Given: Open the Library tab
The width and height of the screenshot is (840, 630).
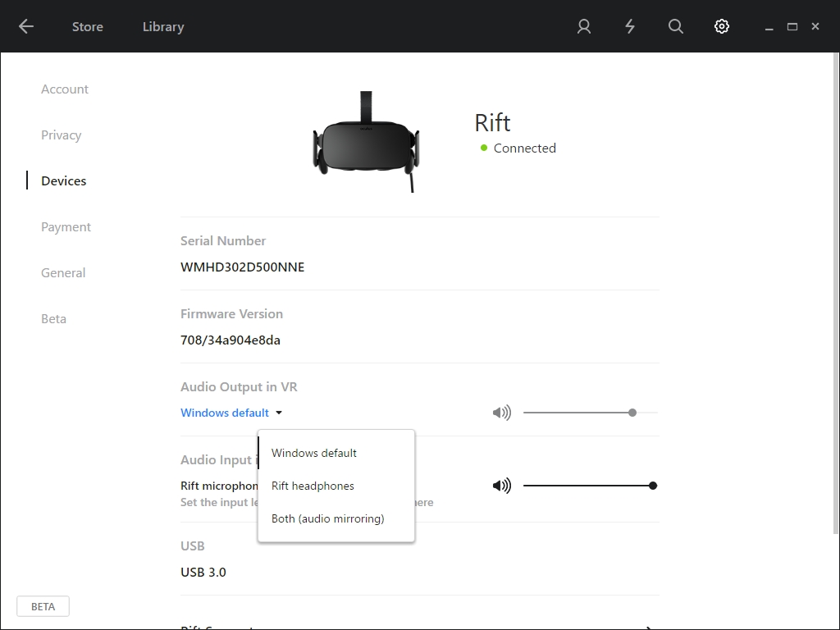Looking at the screenshot, I should 163,27.
